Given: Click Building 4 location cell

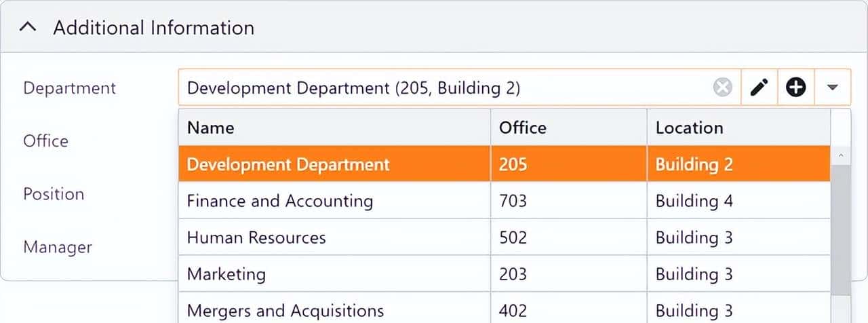Looking at the screenshot, I should click(x=694, y=201).
